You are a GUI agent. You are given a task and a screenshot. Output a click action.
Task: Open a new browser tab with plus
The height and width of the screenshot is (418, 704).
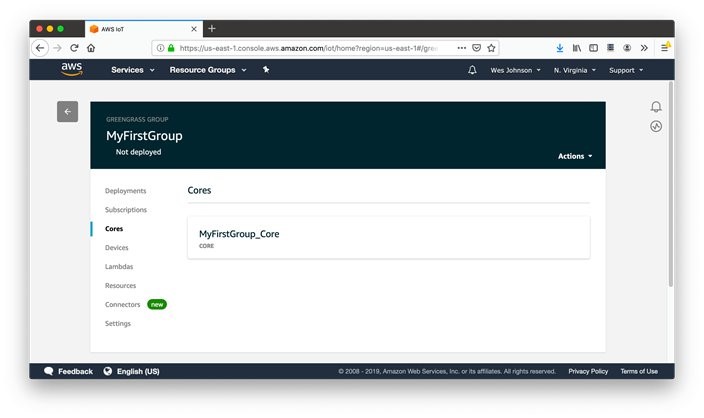212,29
